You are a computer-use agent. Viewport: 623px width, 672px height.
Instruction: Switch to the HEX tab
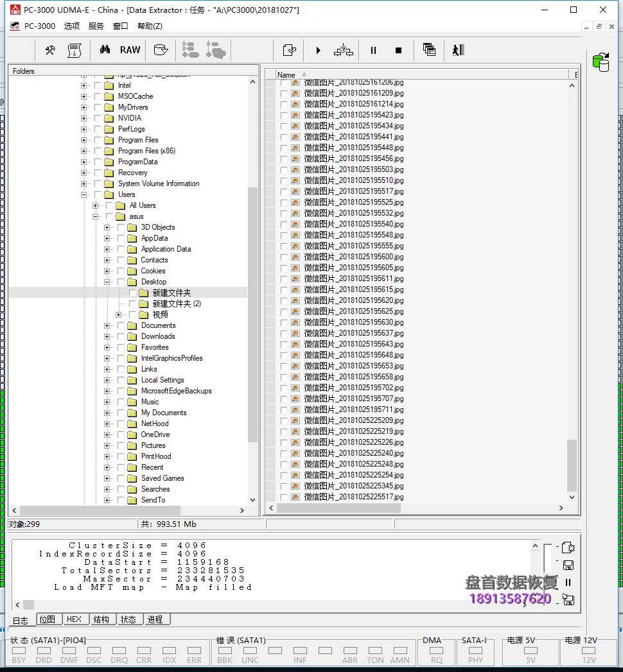tap(74, 619)
